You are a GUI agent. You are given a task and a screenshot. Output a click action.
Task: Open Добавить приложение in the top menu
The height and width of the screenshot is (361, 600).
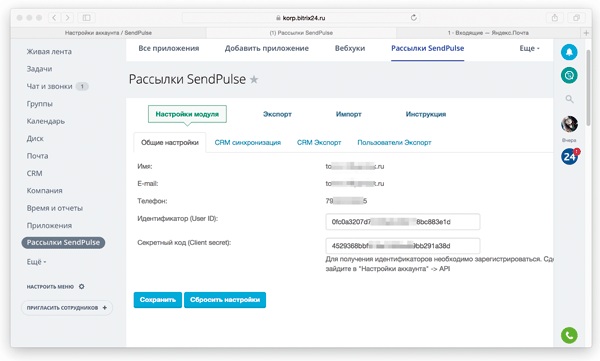click(x=267, y=48)
